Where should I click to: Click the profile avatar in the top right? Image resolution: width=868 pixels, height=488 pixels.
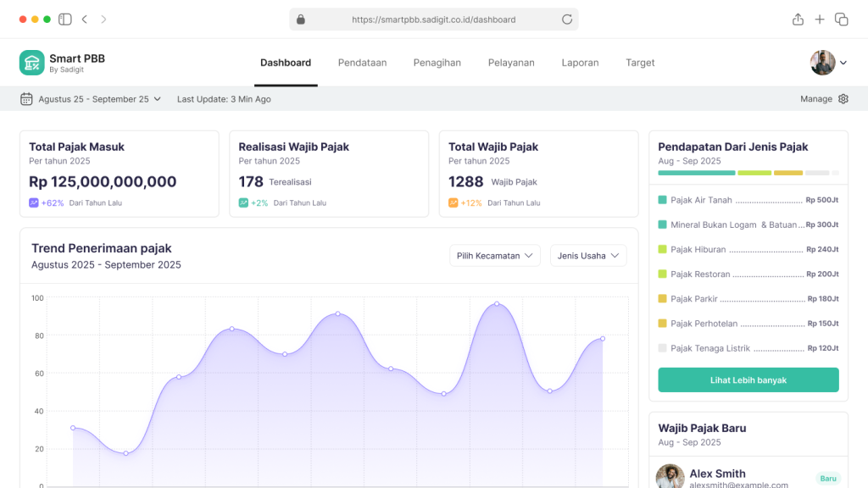coord(821,63)
